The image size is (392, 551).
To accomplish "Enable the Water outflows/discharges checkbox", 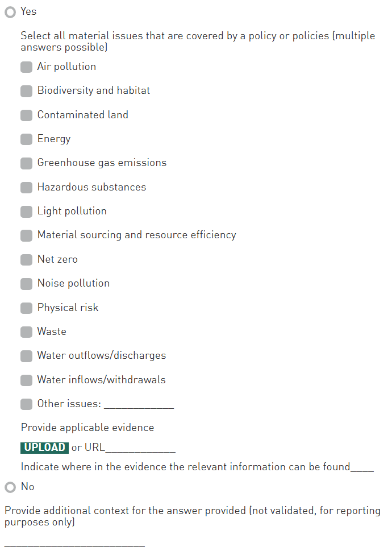I will tap(27, 356).
